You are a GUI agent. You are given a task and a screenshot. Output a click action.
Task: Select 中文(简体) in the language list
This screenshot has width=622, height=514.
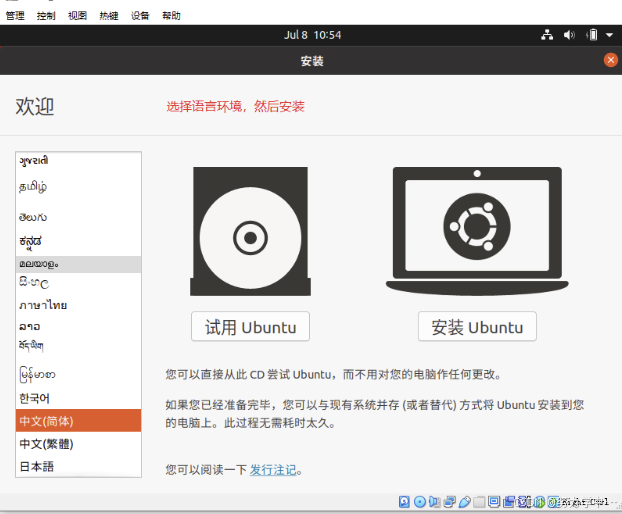[x=78, y=420]
